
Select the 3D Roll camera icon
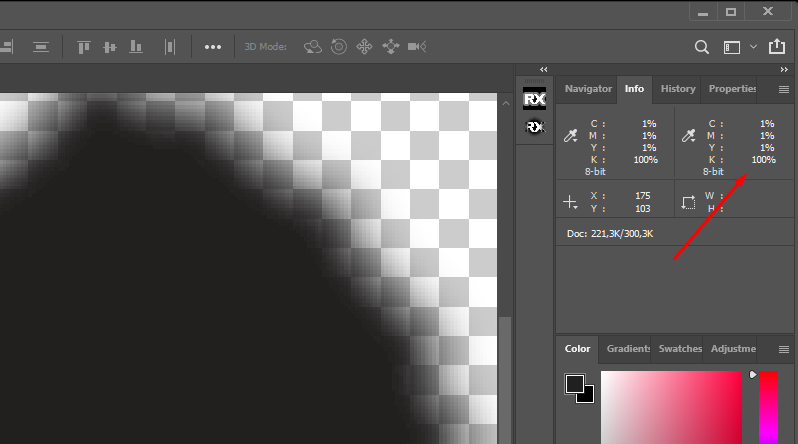[338, 47]
